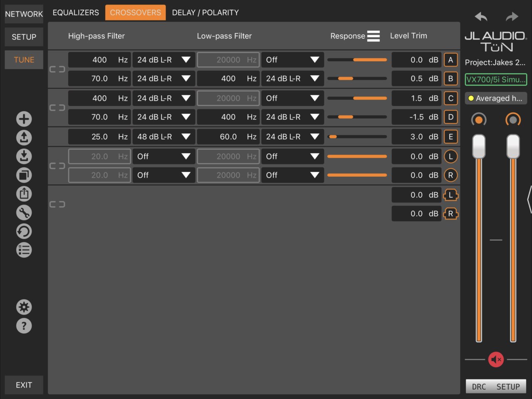Click the VX700/5i Simu... device button

pyautogui.click(x=496, y=79)
